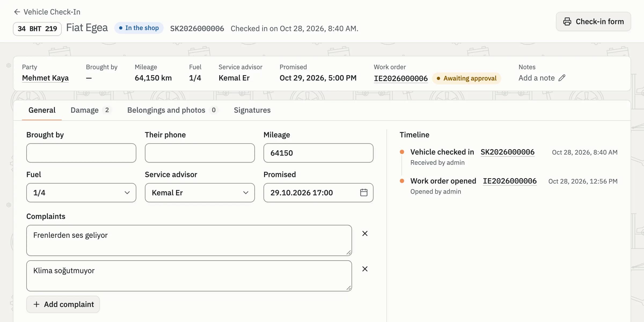This screenshot has height=322, width=644.
Task: Click 'Oct 28, 2026, 12:56 PM' timestamp
Action: (583, 181)
